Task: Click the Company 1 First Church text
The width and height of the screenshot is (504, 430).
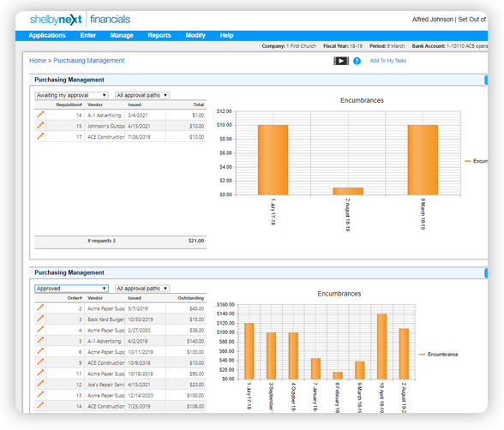Action: pyautogui.click(x=289, y=46)
